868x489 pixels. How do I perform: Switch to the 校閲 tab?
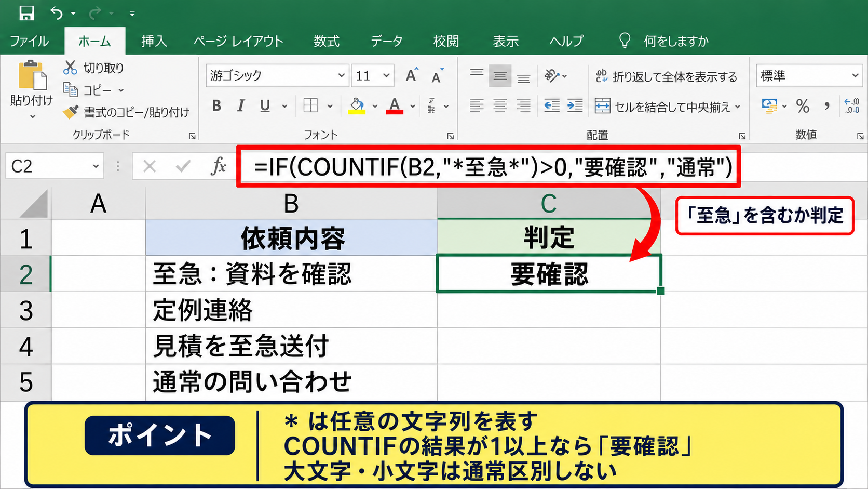[x=446, y=41]
